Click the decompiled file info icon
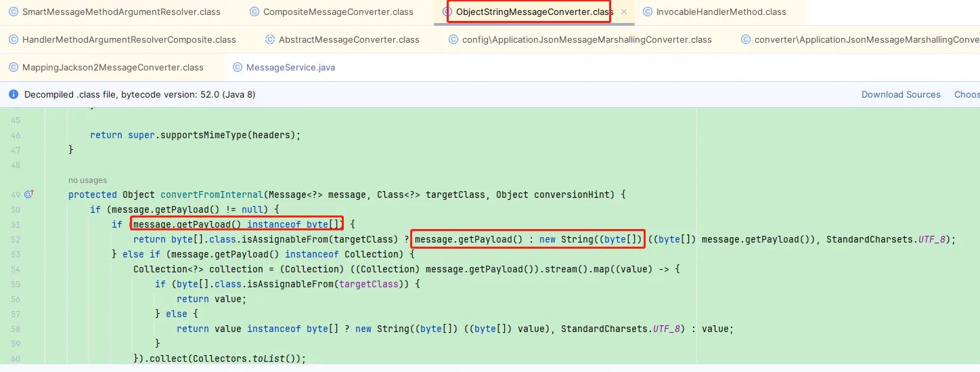 click(14, 95)
